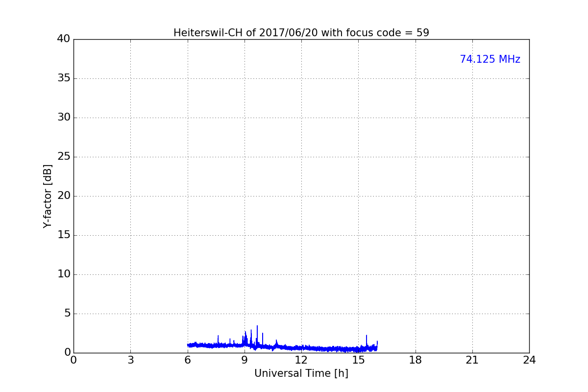
Task: Click the plot title mentioning Heiterswil-CH
Action: coord(301,33)
